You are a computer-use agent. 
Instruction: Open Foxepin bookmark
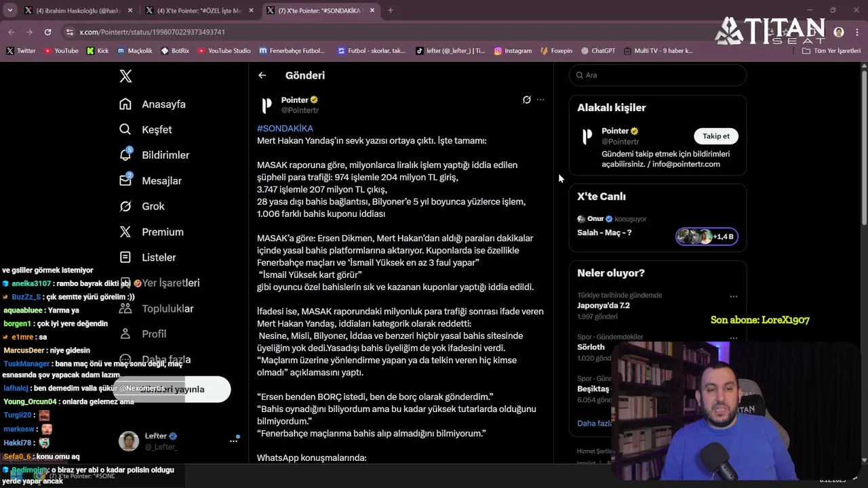pos(556,51)
